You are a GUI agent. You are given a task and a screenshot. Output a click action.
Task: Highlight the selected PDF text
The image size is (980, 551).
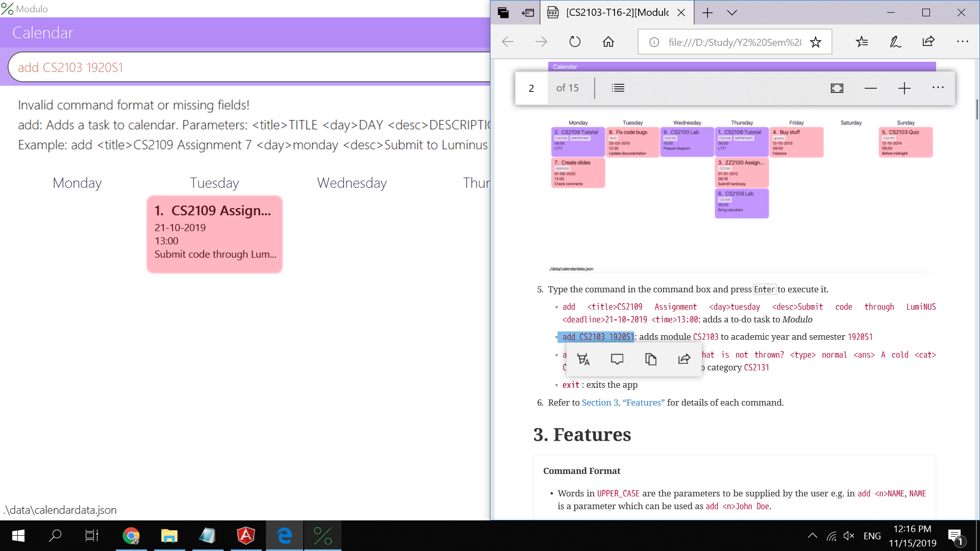pos(583,359)
